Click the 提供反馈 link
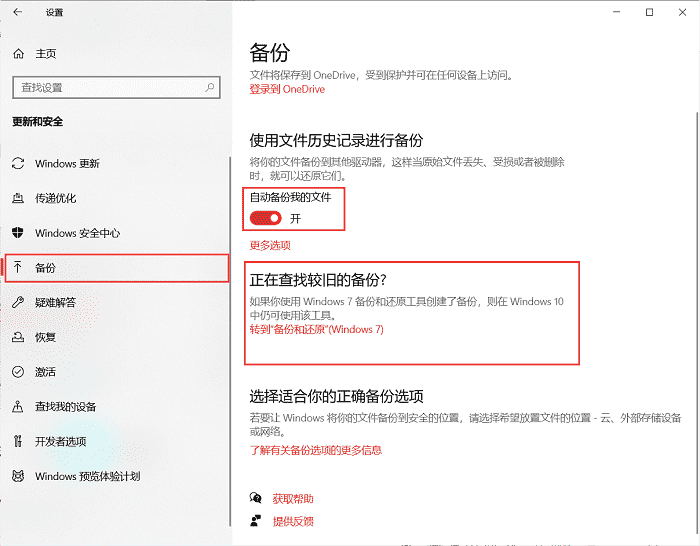 coord(293,521)
